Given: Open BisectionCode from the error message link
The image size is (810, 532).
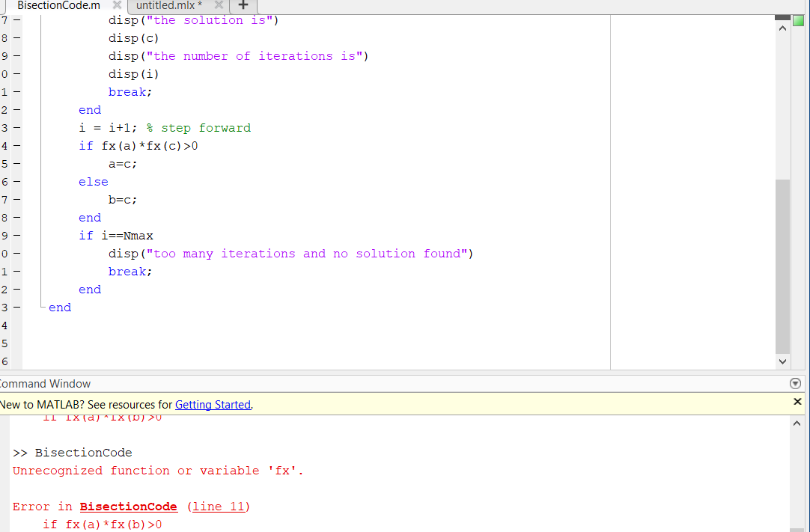Looking at the screenshot, I should (128, 507).
